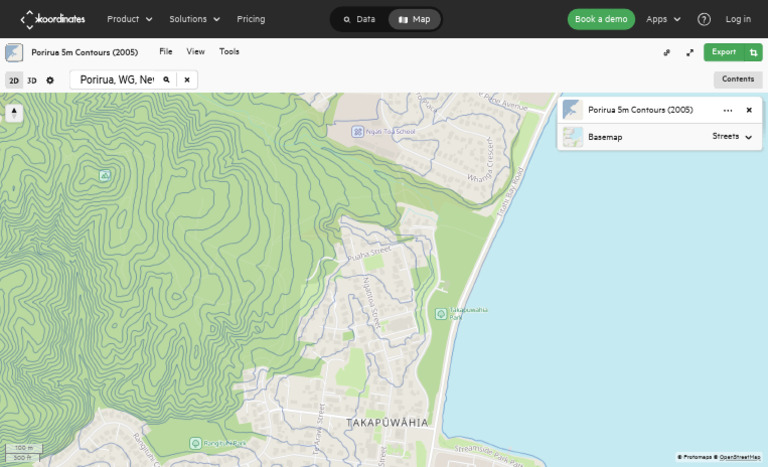Click the Whanga Crescent label

482,159
